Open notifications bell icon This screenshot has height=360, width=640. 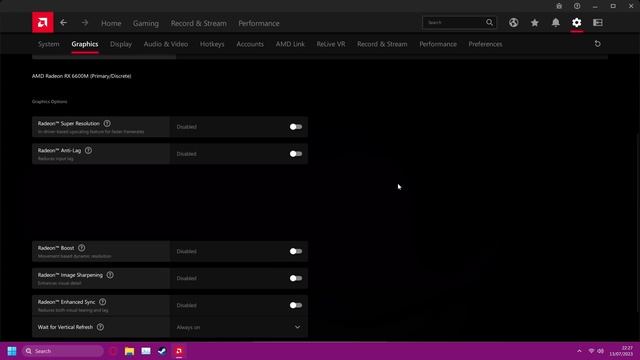(556, 23)
